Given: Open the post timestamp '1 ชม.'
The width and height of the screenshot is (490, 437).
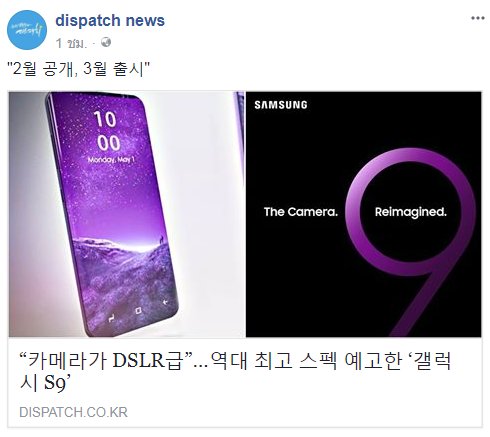Looking at the screenshot, I should click(x=72, y=43).
